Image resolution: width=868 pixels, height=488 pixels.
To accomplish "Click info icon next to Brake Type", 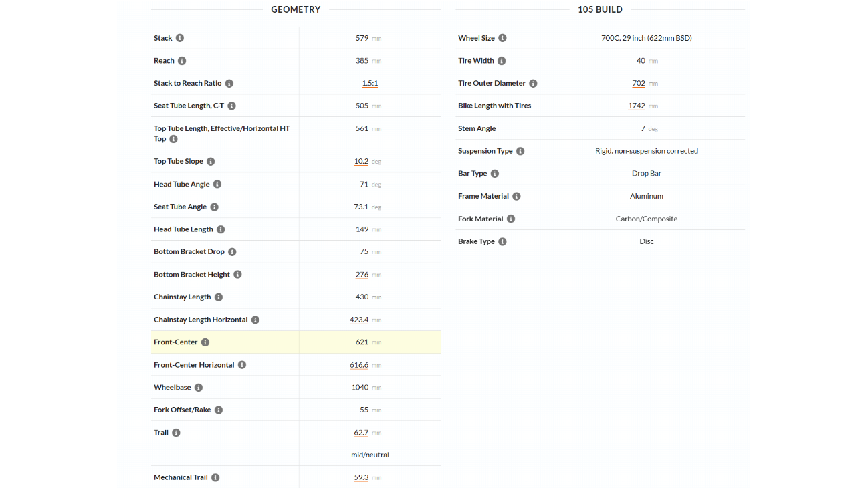I will pos(502,241).
